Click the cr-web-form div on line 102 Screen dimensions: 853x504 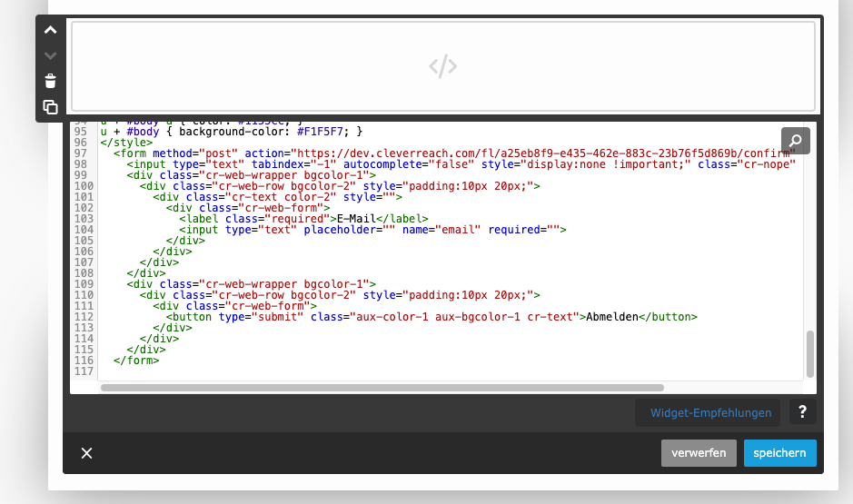248,208
